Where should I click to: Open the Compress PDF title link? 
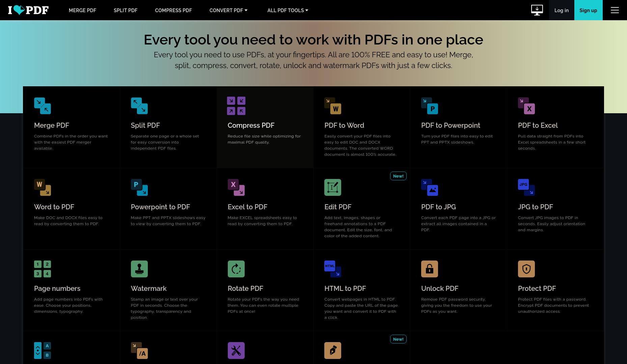click(x=251, y=125)
